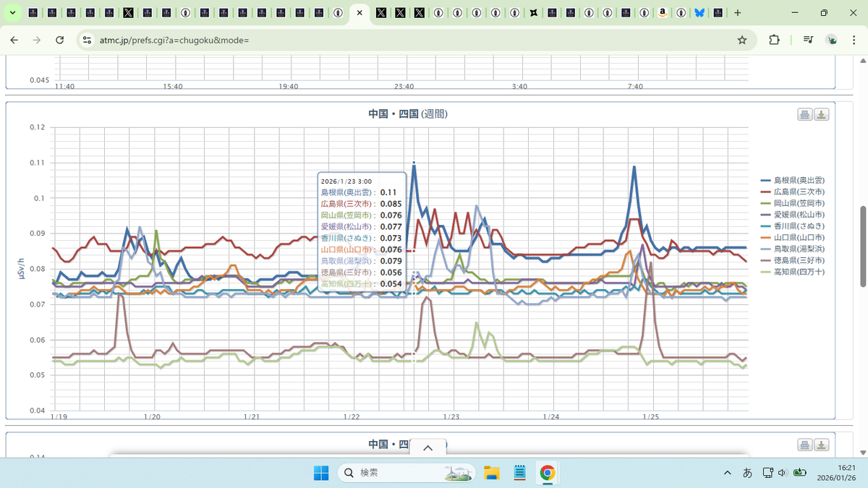Open the Windows Start menu
The width and height of the screenshot is (868, 488).
coord(321,473)
